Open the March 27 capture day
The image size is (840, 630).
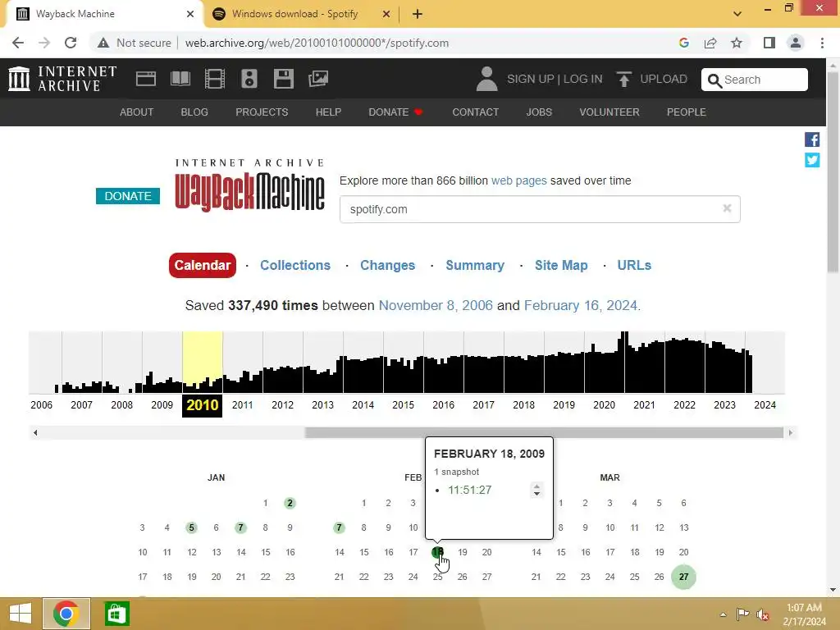[x=683, y=577]
